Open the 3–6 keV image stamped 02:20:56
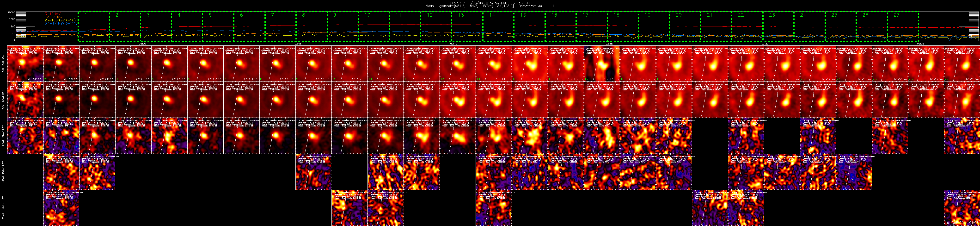 [818, 64]
